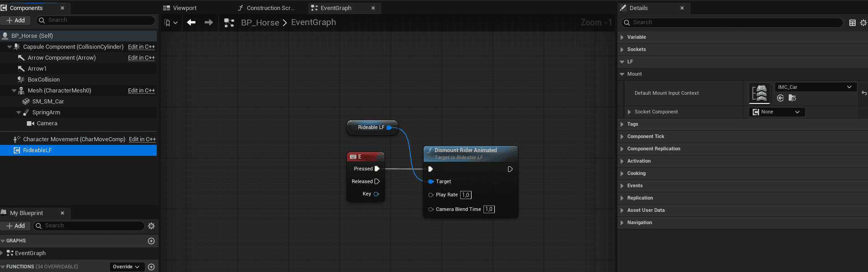Expand the Socket Component property row
This screenshot has width=868, height=272.
(x=629, y=112)
